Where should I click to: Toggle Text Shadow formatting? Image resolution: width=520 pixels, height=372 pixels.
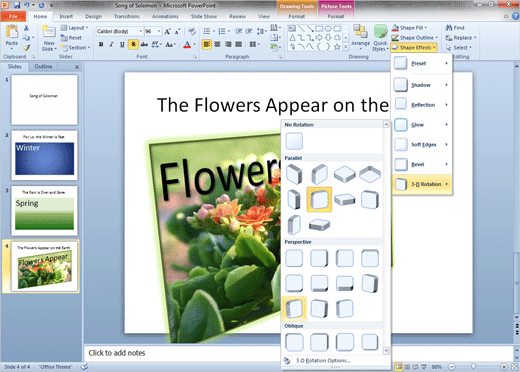click(133, 44)
